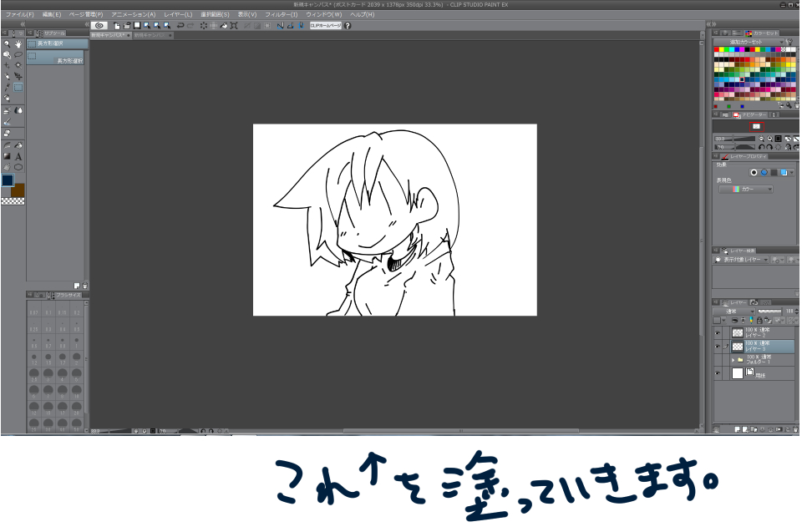Select the Auto-select magic wand tool
Screen dimensions: 802x532
(x=18, y=65)
